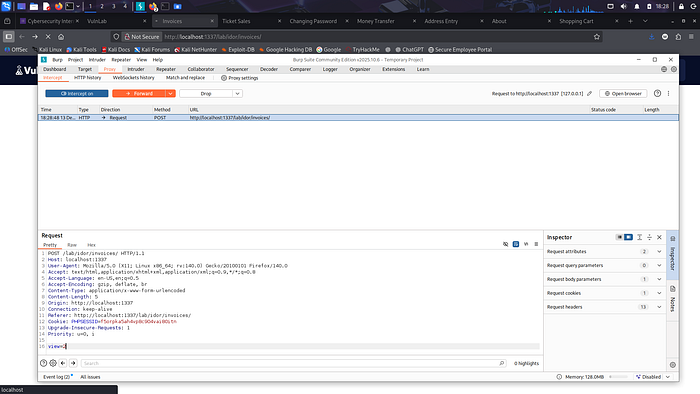Switch to the Ticket Sales Firefox tab
This screenshot has height=394, width=700.
pos(236,21)
